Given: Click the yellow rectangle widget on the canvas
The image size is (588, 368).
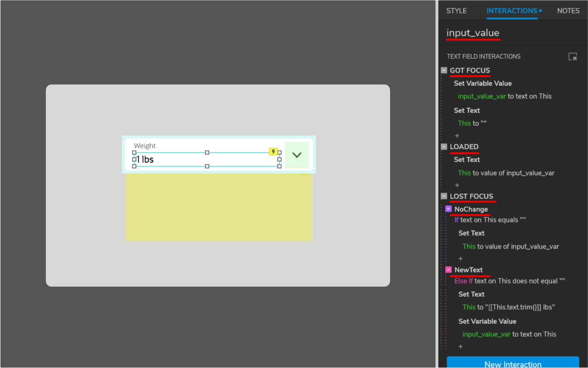Looking at the screenshot, I should (x=218, y=207).
